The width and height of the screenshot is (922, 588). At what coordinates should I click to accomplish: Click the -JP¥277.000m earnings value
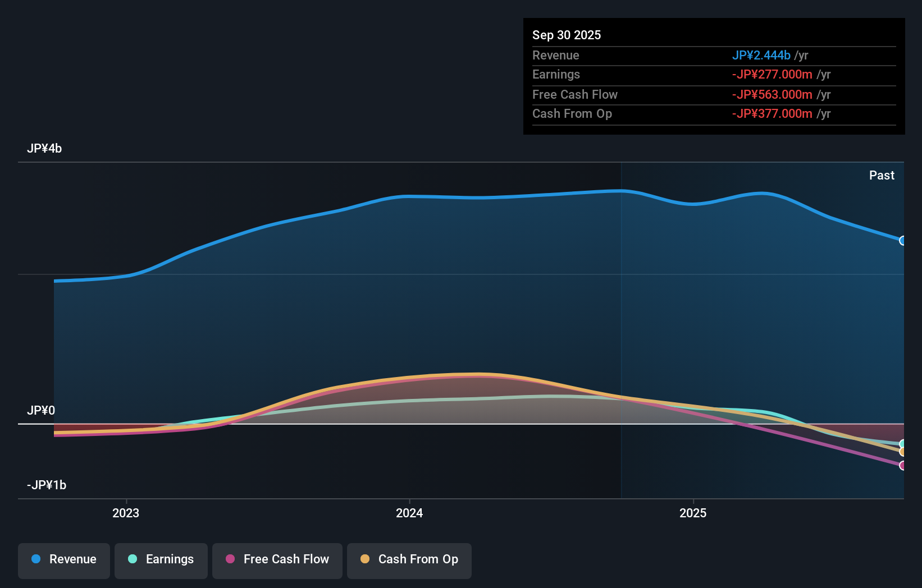coord(773,74)
